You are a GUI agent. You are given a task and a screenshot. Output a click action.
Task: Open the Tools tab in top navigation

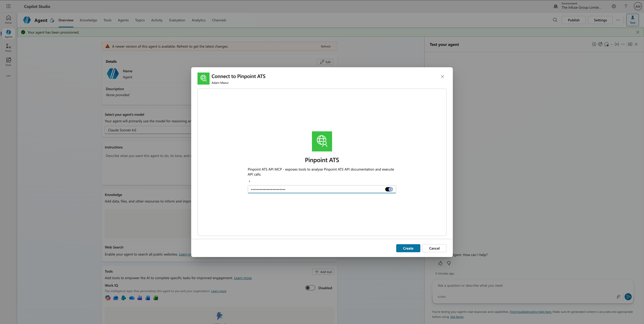click(108, 20)
